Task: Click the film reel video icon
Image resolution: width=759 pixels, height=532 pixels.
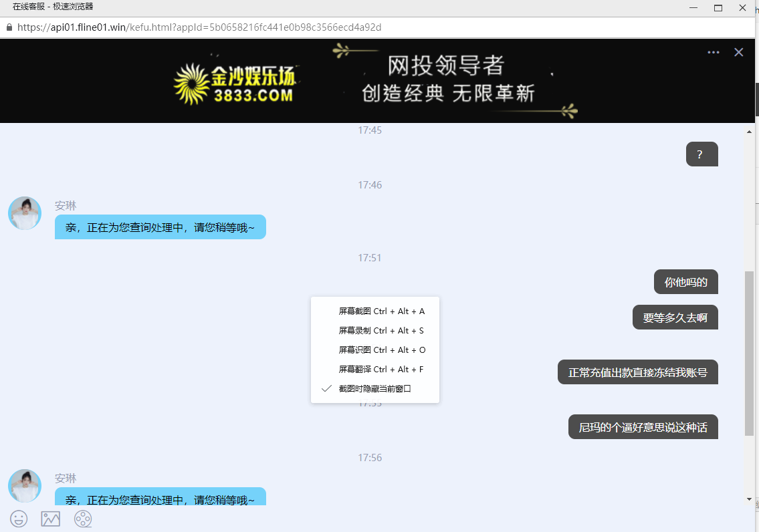Action: 83,519
